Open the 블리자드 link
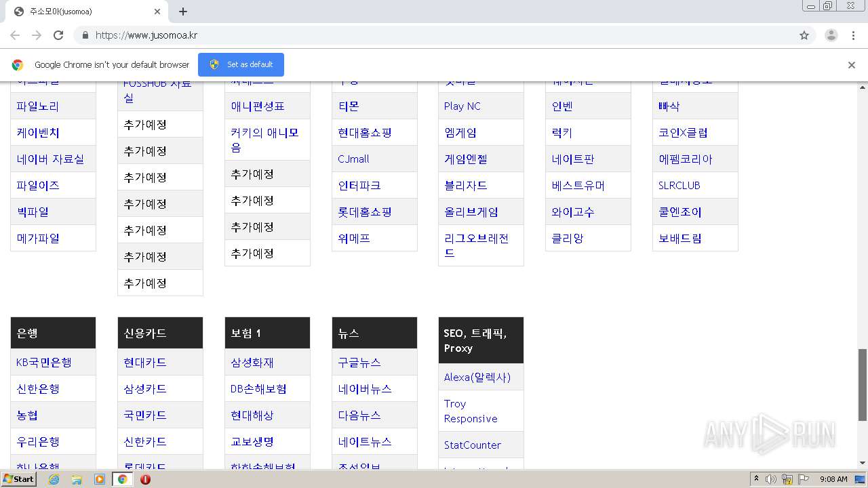The width and height of the screenshot is (868, 488). pyautogui.click(x=466, y=186)
